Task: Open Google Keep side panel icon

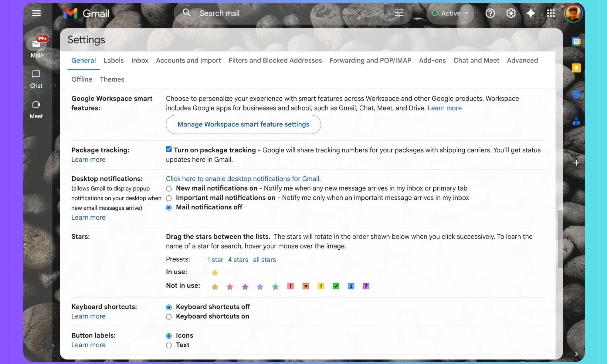Action: tap(576, 68)
